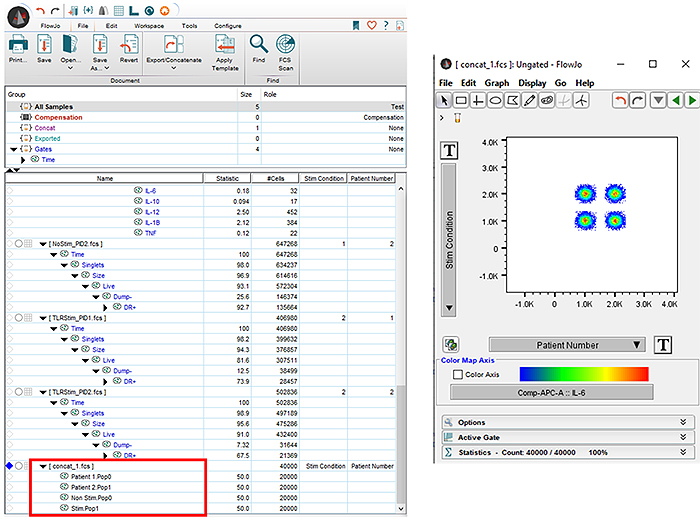
Task: Enable the Color Axis checkbox
Action: (x=457, y=375)
